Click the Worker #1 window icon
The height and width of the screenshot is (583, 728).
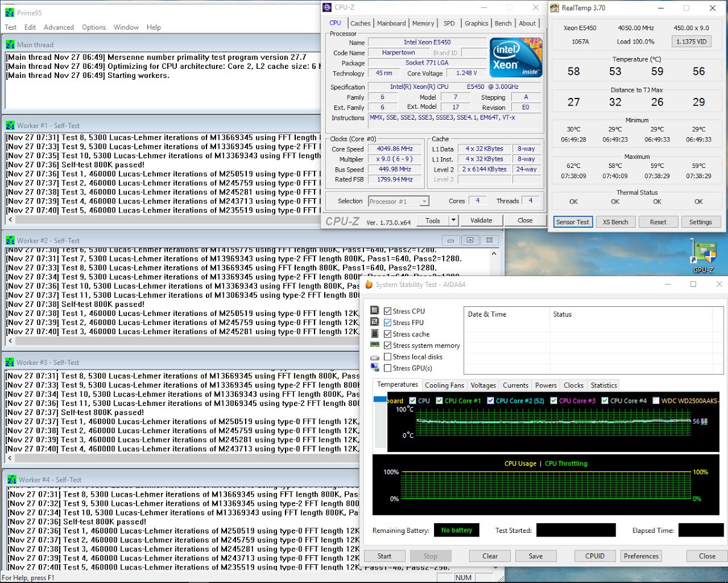tap(10, 125)
